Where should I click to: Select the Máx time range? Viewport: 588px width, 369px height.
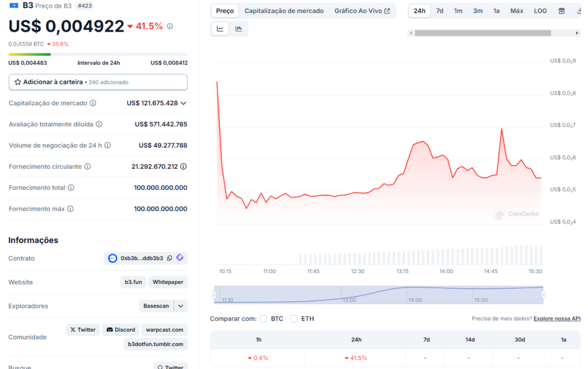coord(517,11)
